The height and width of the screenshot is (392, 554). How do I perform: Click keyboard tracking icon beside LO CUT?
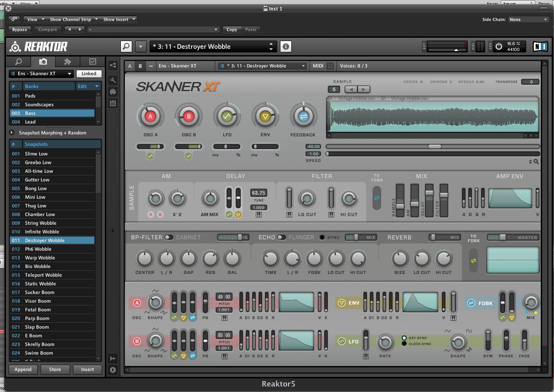(289, 215)
